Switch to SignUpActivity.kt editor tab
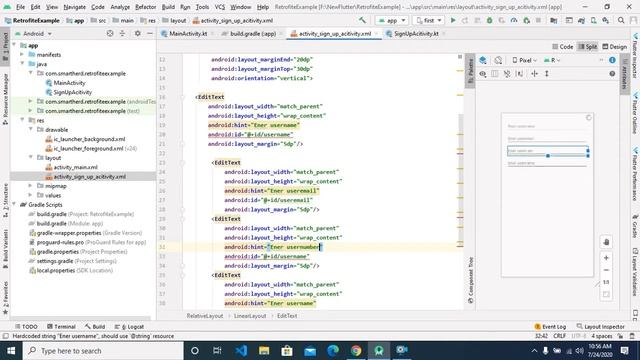640x360 pixels. (415, 33)
